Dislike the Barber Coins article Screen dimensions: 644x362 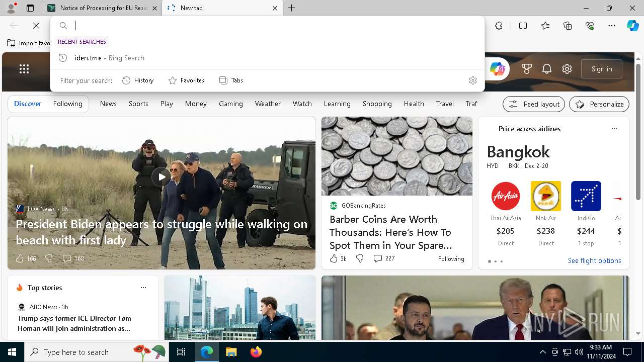click(x=360, y=258)
